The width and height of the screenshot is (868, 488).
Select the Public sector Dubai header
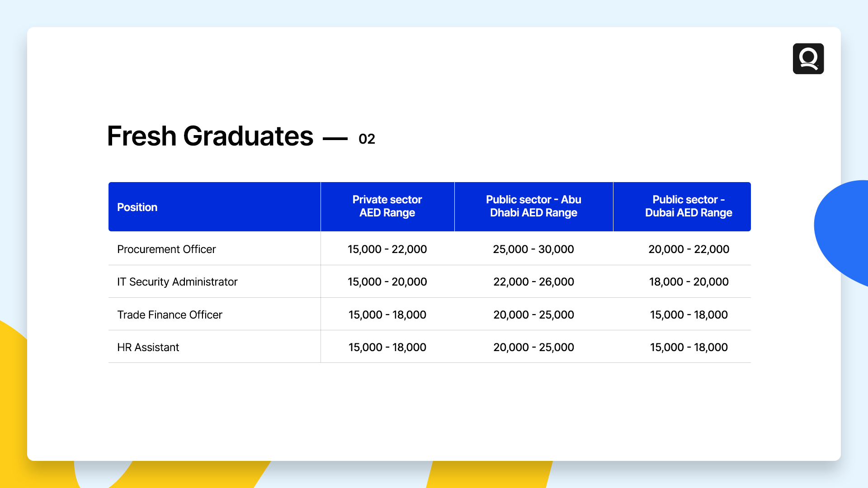[688, 206]
